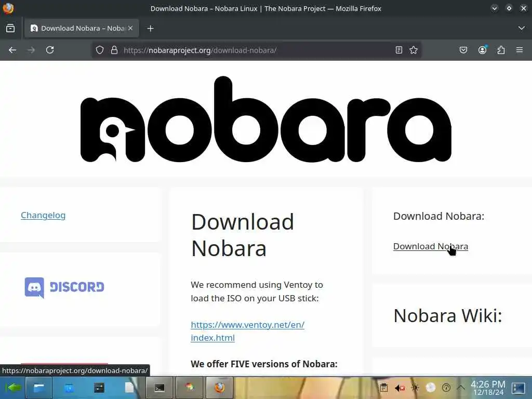The height and width of the screenshot is (399, 532).
Task: Click the large Nobara logo banner
Action: (266, 119)
